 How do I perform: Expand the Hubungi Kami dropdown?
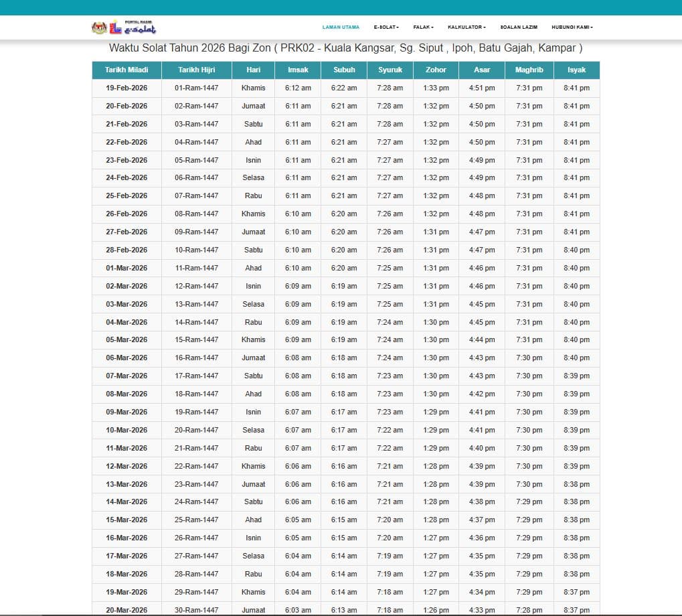[x=572, y=27]
